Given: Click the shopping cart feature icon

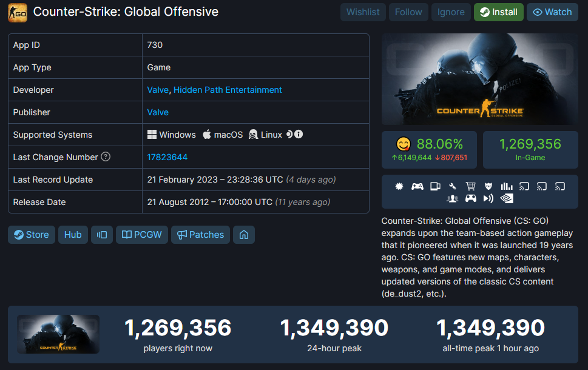Looking at the screenshot, I should click(x=470, y=186).
